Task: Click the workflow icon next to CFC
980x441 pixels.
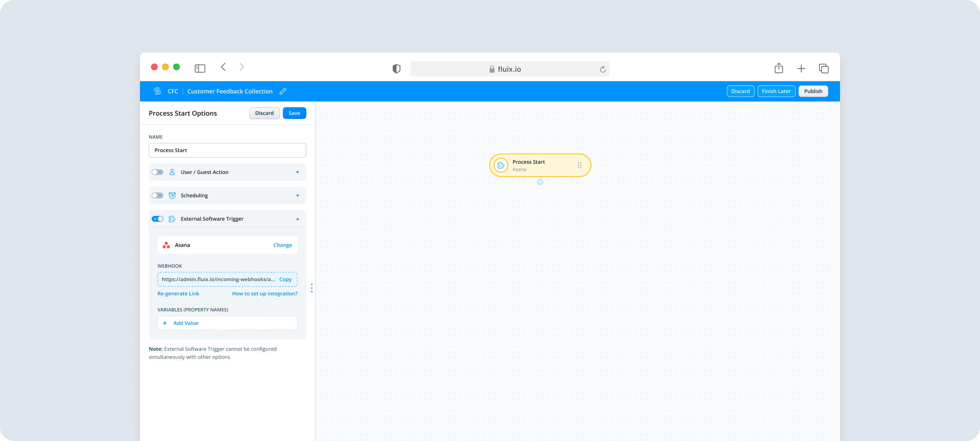Action: (157, 91)
